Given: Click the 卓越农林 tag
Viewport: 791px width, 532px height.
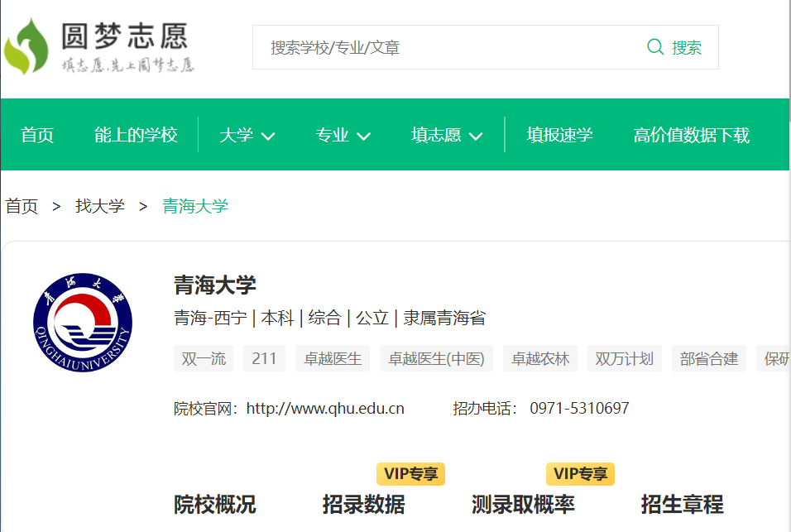Looking at the screenshot, I should [x=540, y=358].
